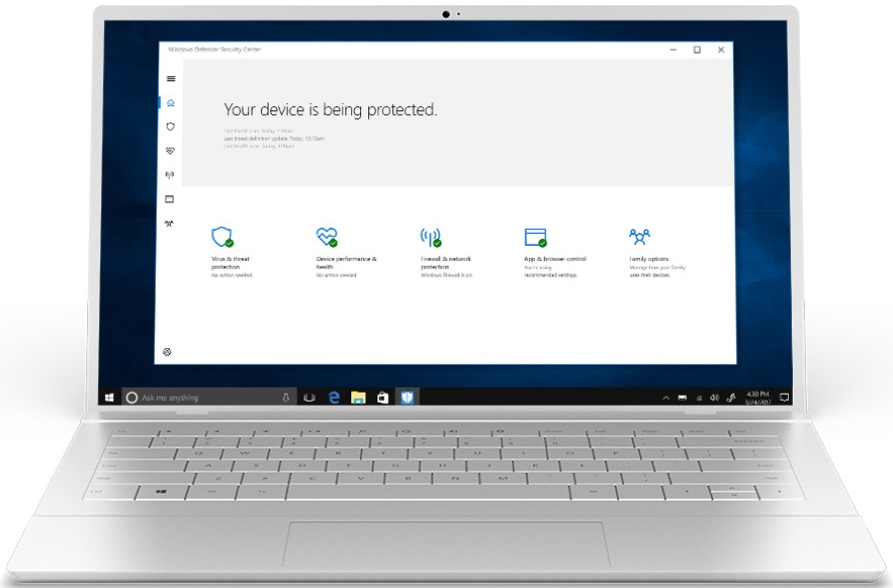Click Windows Defender shield taskbar icon
The height and width of the screenshot is (588, 893).
[407, 398]
